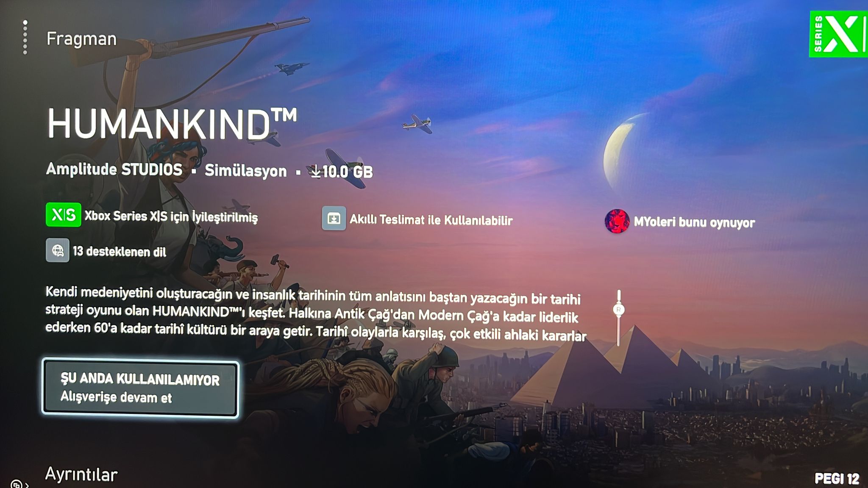Screen dimensions: 868x488
Task: Click the green Series X logo badge
Action: click(838, 34)
